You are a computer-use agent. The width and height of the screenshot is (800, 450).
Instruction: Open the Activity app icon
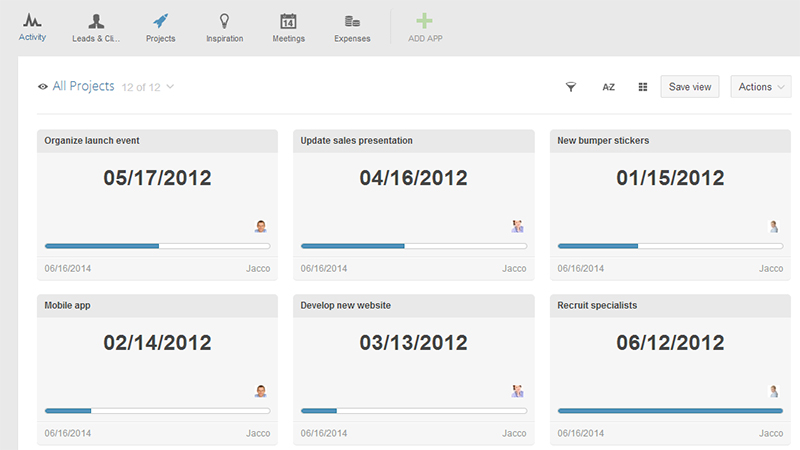click(32, 21)
